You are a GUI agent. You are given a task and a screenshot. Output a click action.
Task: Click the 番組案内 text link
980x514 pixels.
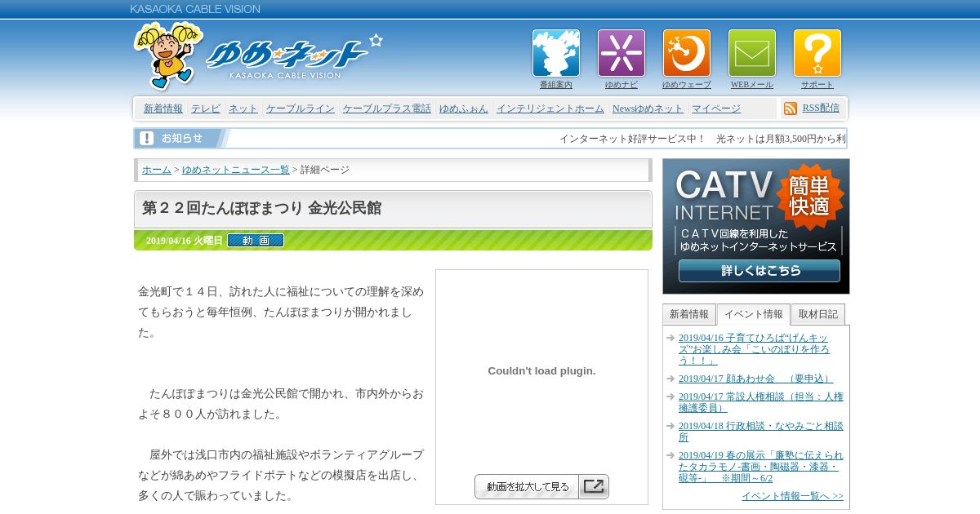pos(556,85)
